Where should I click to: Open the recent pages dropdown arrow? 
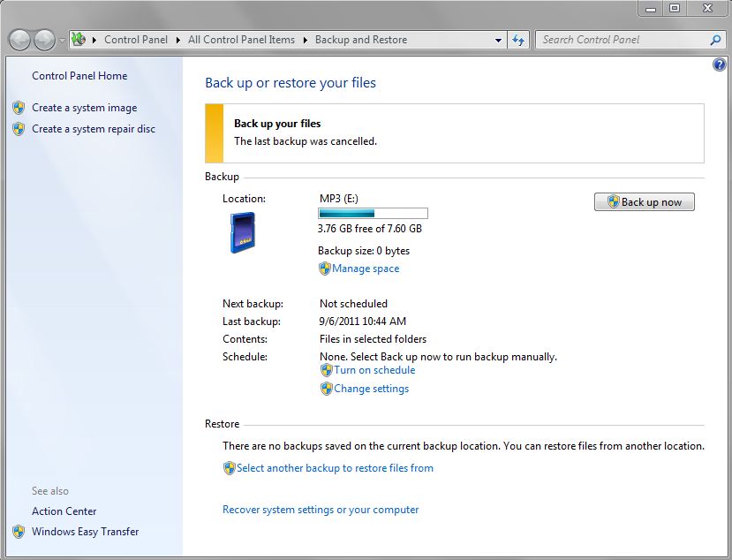coord(62,41)
